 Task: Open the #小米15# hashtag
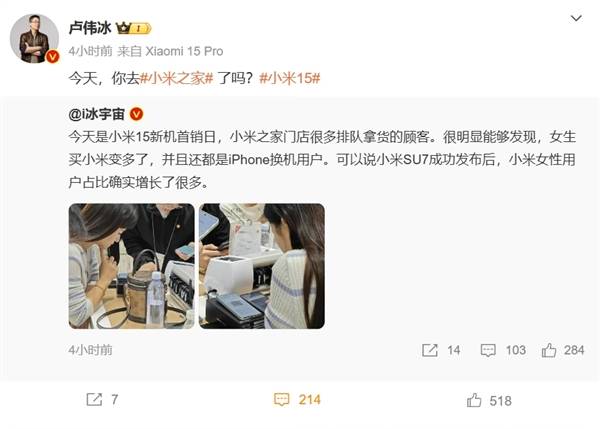point(290,78)
